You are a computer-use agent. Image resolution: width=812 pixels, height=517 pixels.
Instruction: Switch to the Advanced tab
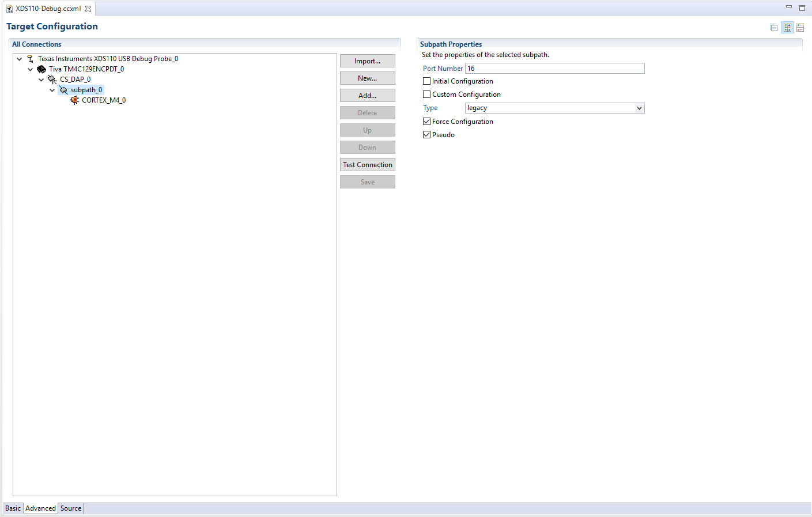pos(41,508)
